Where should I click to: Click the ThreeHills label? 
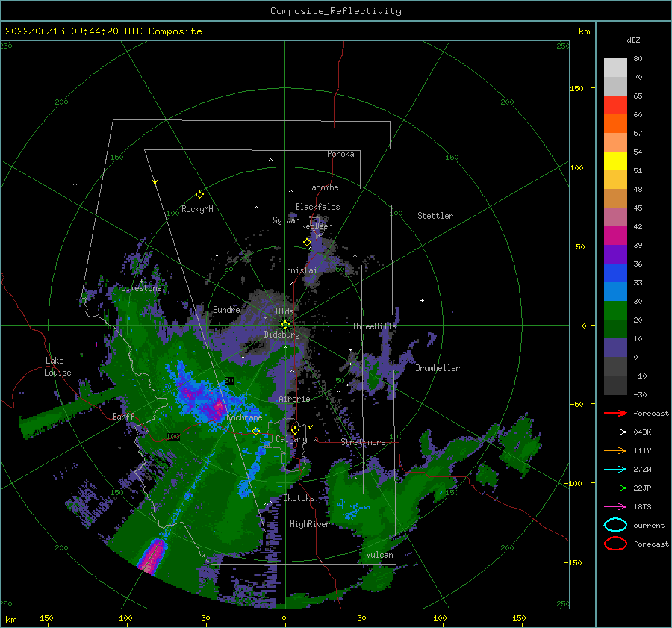click(x=375, y=326)
